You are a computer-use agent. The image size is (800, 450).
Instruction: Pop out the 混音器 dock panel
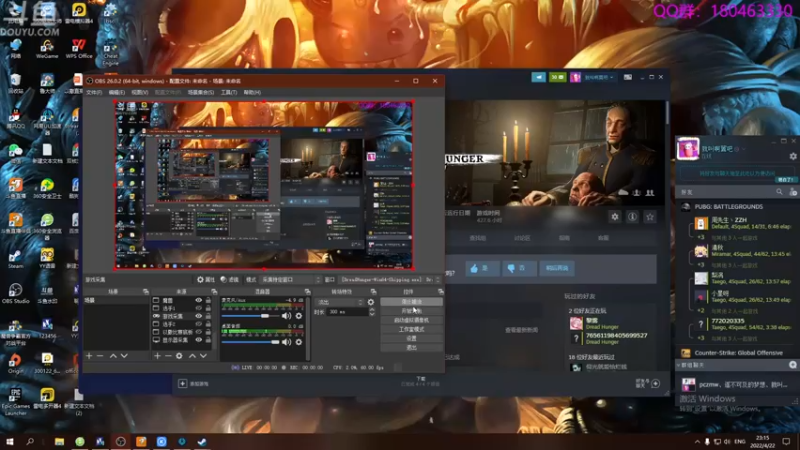307,291
